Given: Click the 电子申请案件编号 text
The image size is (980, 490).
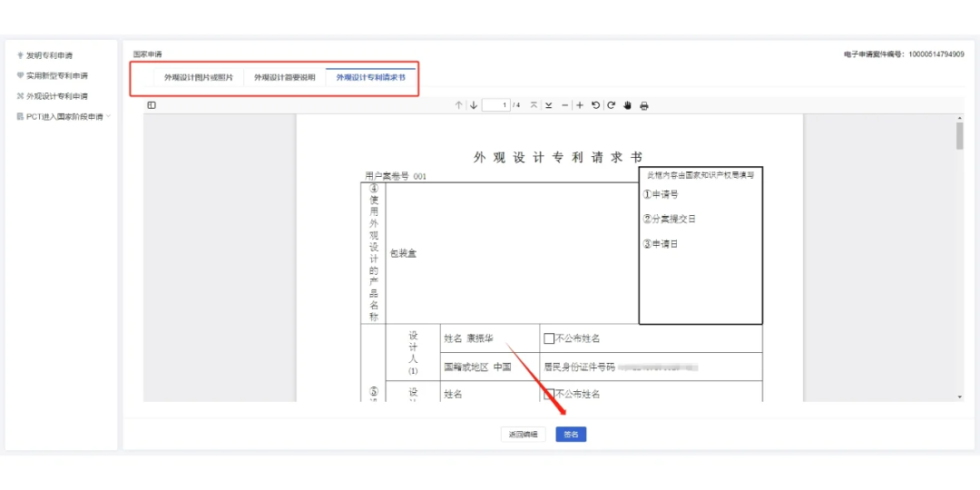Looking at the screenshot, I should coord(903,54).
